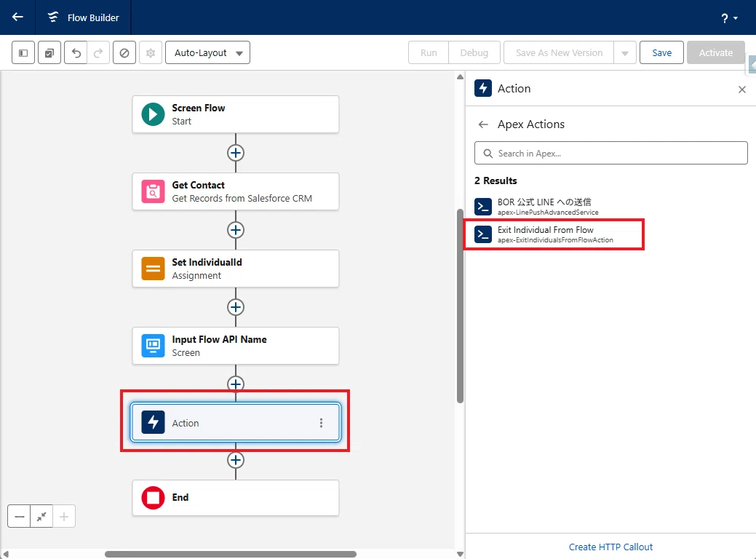756x559 pixels.
Task: Click Create HTTP Callout link
Action: (x=610, y=547)
